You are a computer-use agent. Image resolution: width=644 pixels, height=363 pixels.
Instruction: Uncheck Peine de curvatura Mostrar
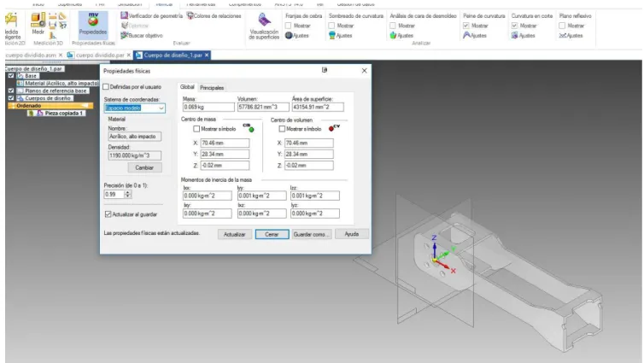point(466,26)
